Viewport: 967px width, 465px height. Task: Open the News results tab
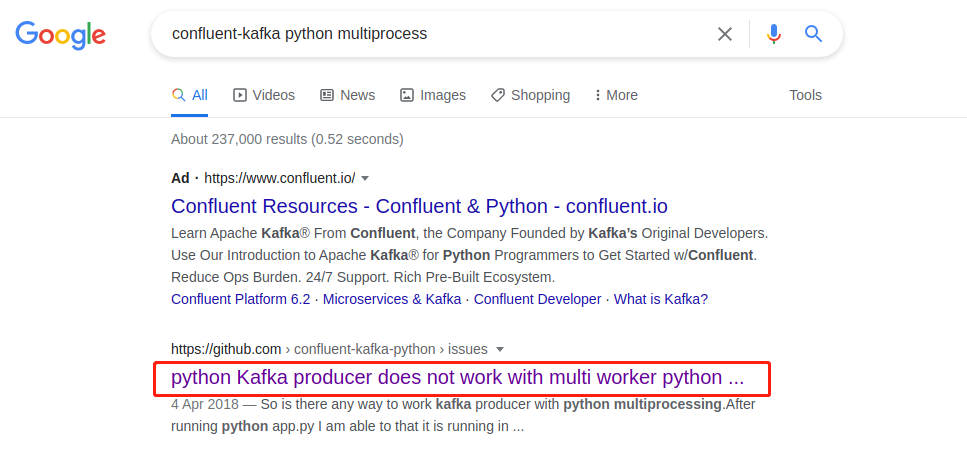coord(348,95)
